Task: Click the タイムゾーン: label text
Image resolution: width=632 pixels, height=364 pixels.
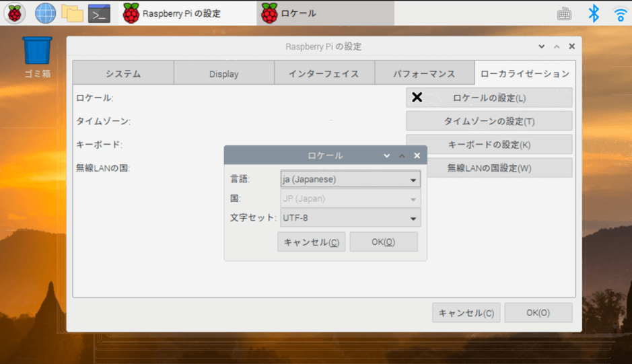Action: (x=103, y=121)
